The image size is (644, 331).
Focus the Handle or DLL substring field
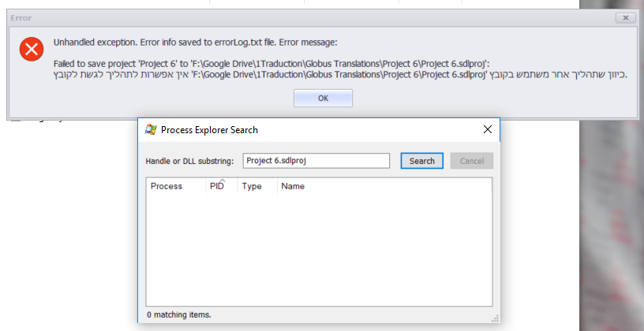click(x=316, y=161)
